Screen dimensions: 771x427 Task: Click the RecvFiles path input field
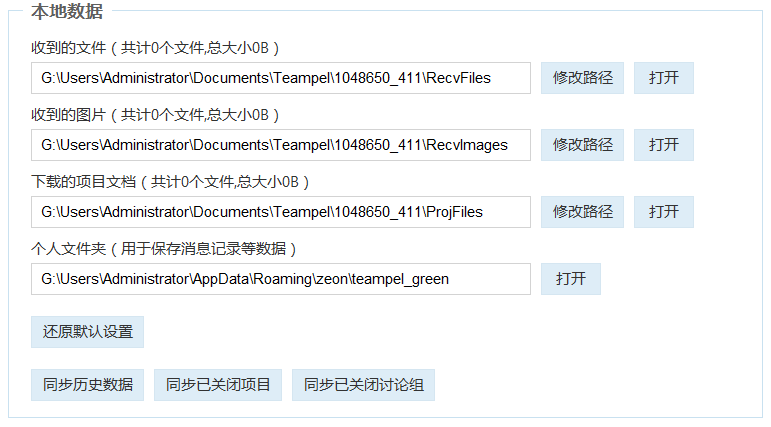pyautogui.click(x=280, y=78)
